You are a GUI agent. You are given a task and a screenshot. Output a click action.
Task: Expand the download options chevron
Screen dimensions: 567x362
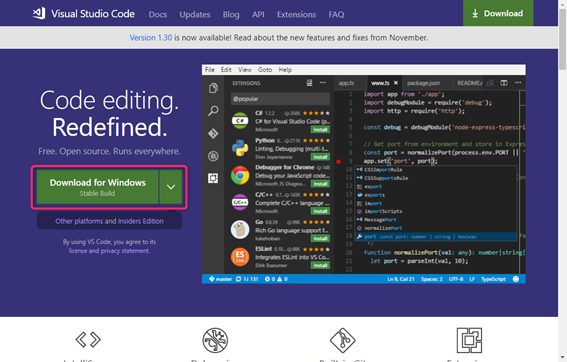[x=171, y=187]
